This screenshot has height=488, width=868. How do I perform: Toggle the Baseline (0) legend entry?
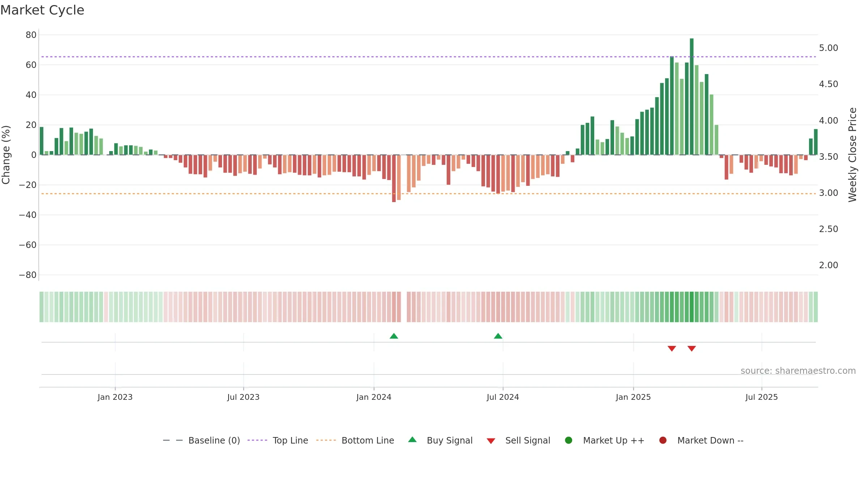(201, 440)
